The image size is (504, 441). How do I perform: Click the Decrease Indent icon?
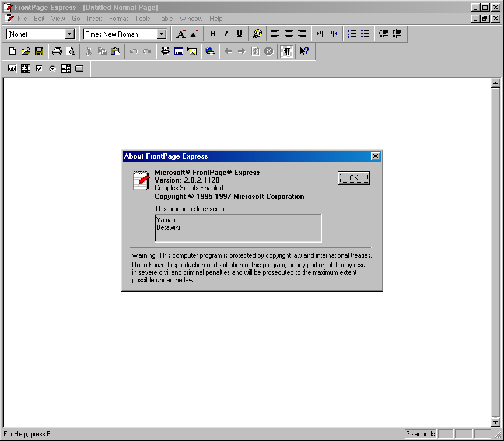click(x=383, y=34)
